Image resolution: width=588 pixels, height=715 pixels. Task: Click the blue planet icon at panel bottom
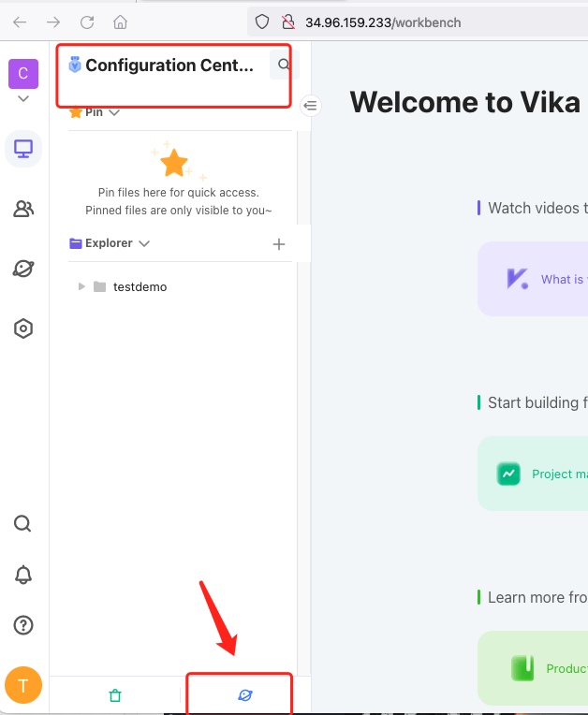[245, 695]
